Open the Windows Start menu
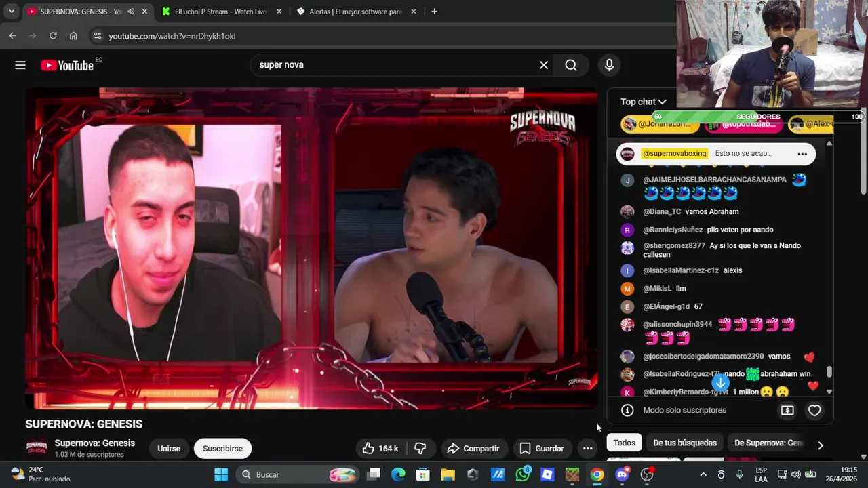This screenshot has width=868, height=488. [x=221, y=474]
